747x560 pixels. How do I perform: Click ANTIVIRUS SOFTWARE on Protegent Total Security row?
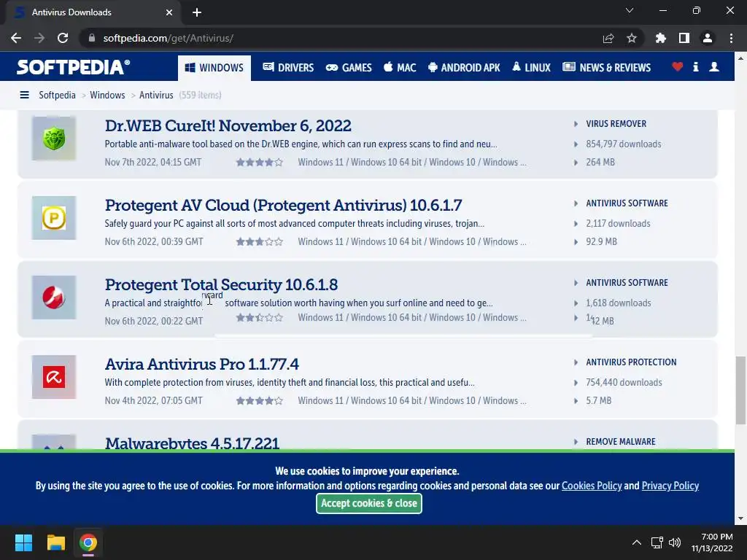click(627, 283)
